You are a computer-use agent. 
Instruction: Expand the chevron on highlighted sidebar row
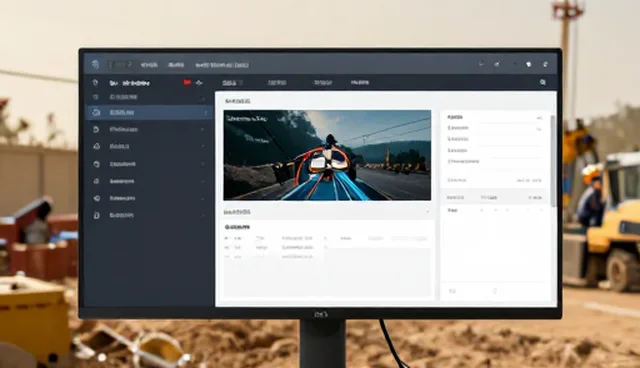click(206, 113)
